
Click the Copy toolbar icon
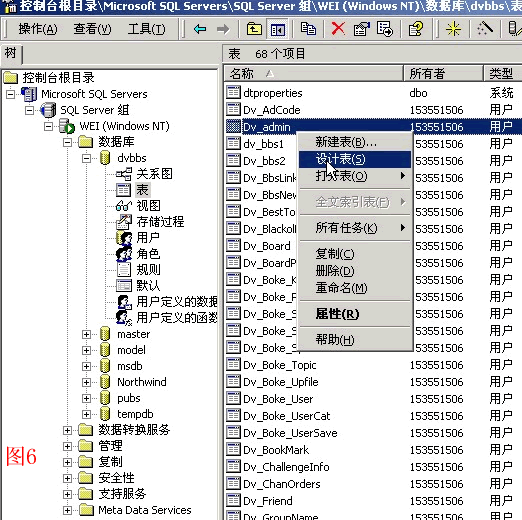[x=308, y=29]
